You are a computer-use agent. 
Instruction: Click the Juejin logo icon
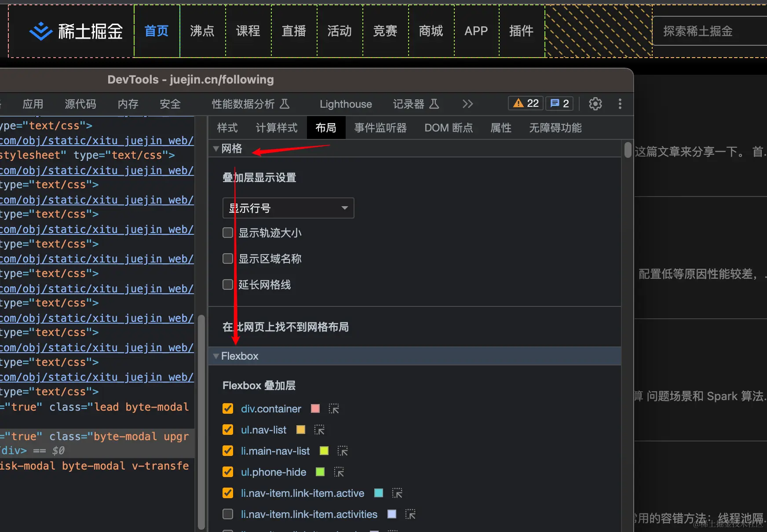tap(40, 31)
